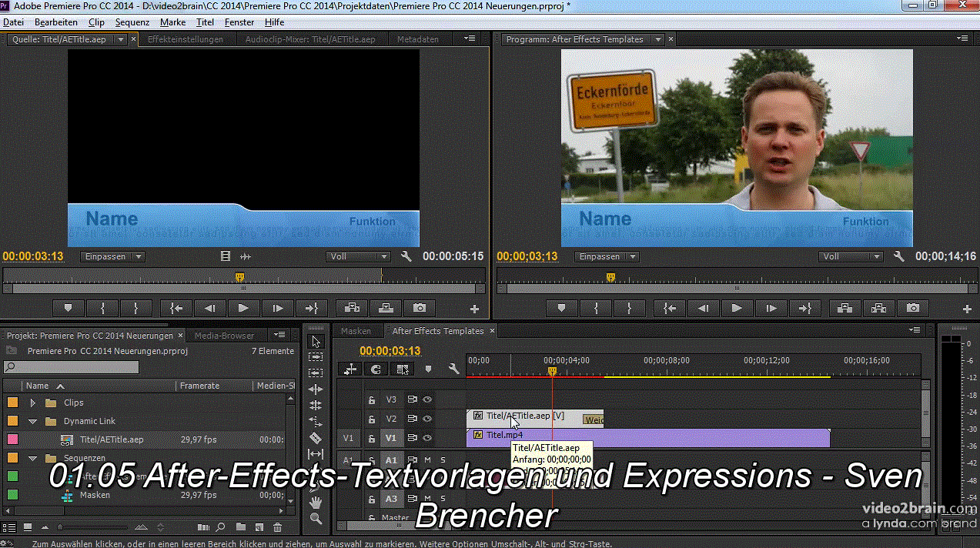Open the Sequenz menu
Image resolution: width=980 pixels, height=548 pixels.
132,22
